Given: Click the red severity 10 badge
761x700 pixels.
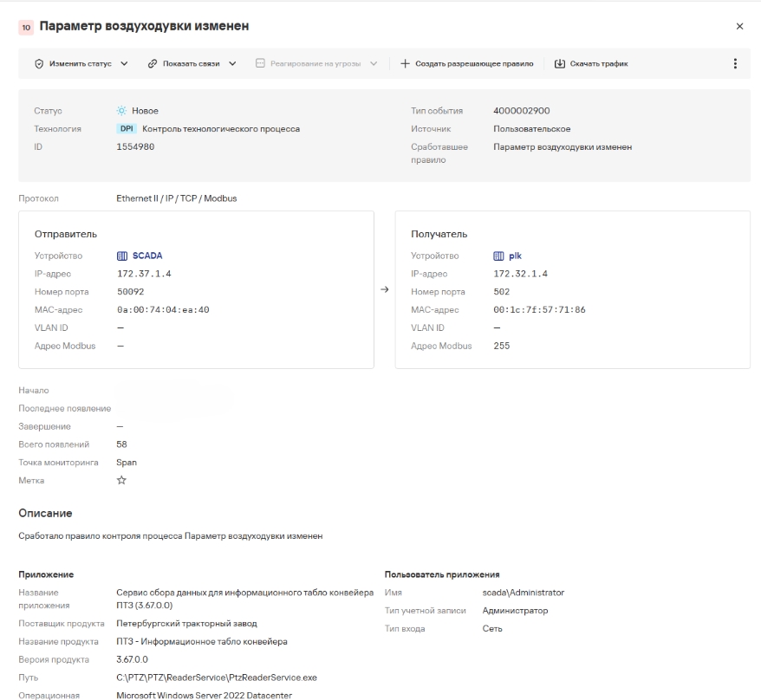Looking at the screenshot, I should (x=26, y=27).
